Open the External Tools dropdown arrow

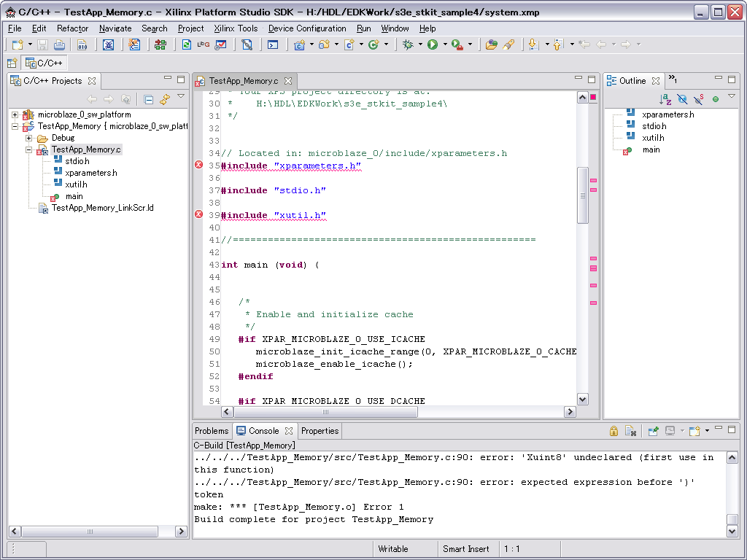(x=470, y=44)
